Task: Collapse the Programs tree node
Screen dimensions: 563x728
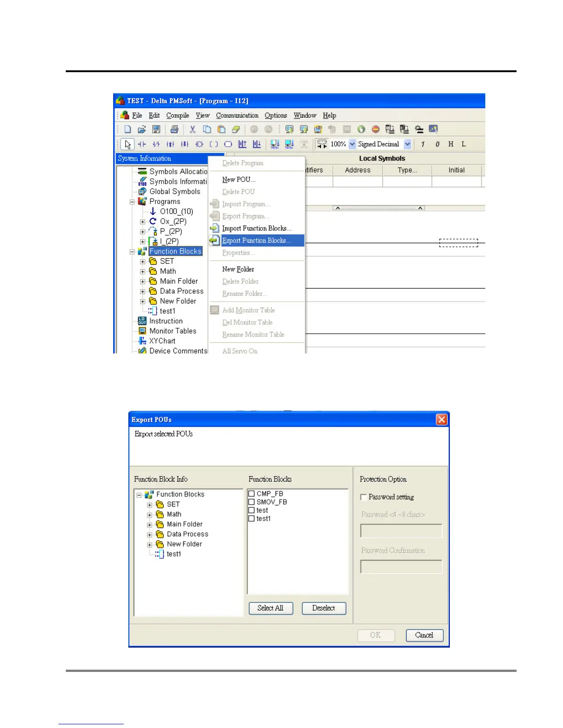Action: (x=132, y=202)
